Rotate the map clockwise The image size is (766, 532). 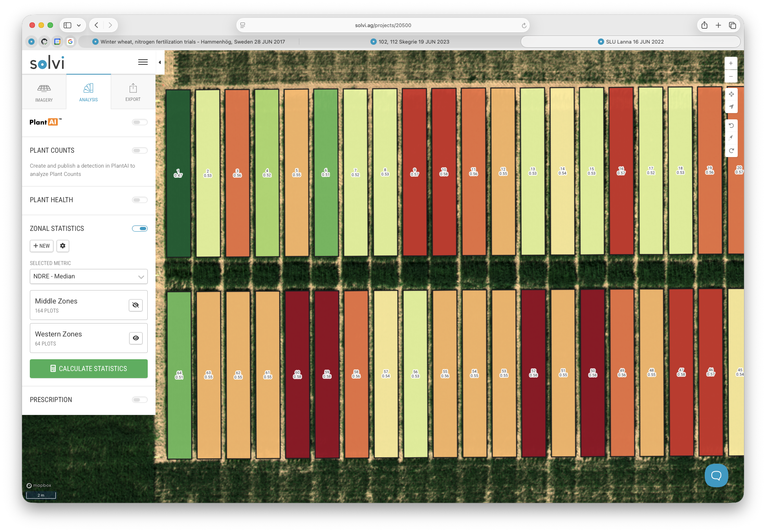tap(731, 151)
